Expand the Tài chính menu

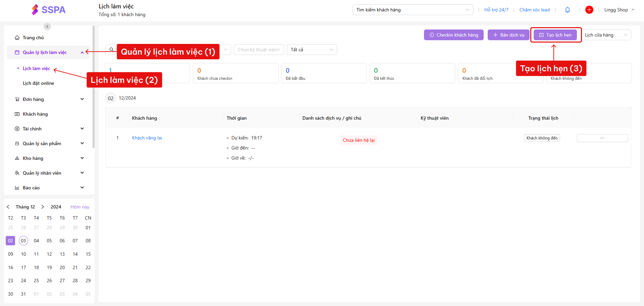tap(82, 129)
